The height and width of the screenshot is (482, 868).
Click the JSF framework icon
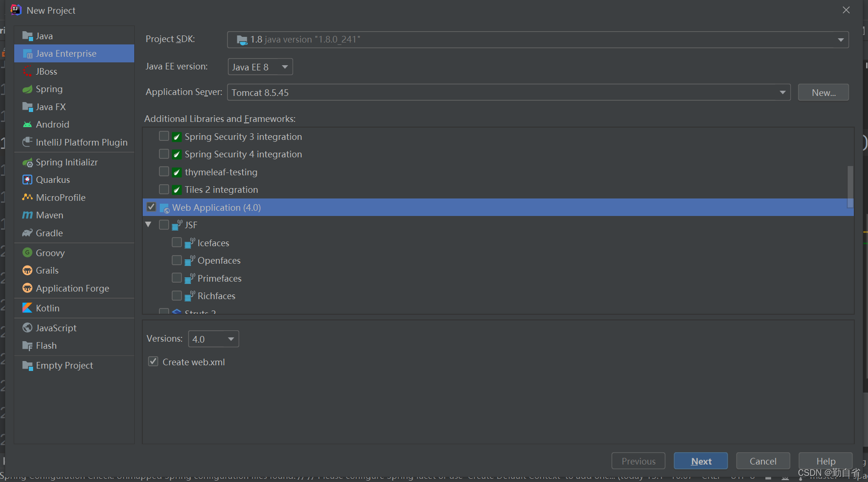coord(177,225)
